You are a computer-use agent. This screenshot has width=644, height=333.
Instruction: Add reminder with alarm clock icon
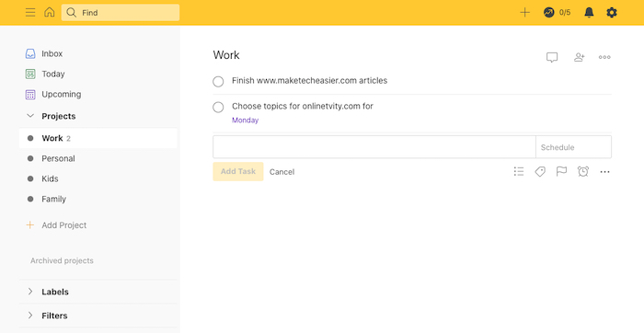point(583,172)
